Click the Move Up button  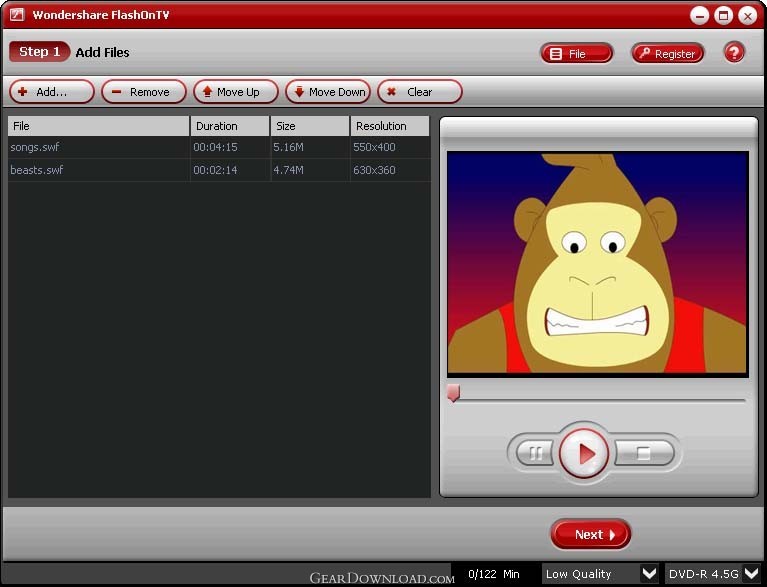point(236,92)
